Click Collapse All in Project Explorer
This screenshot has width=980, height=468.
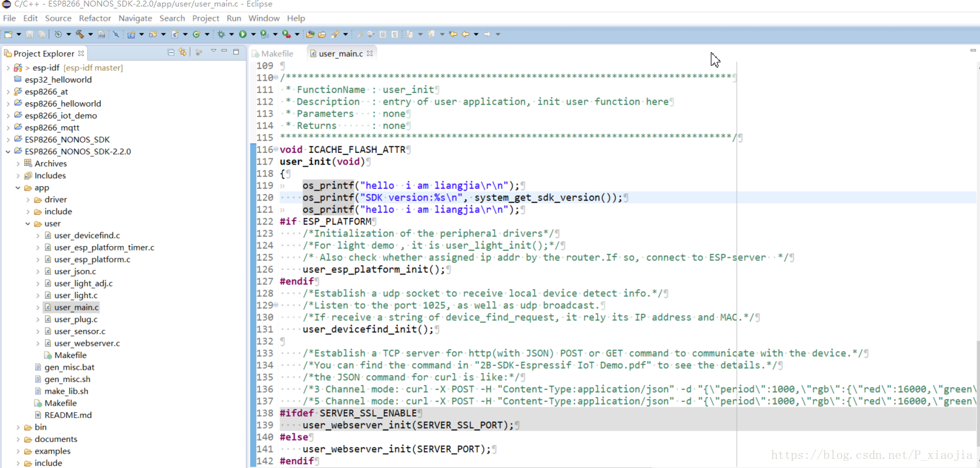(171, 52)
